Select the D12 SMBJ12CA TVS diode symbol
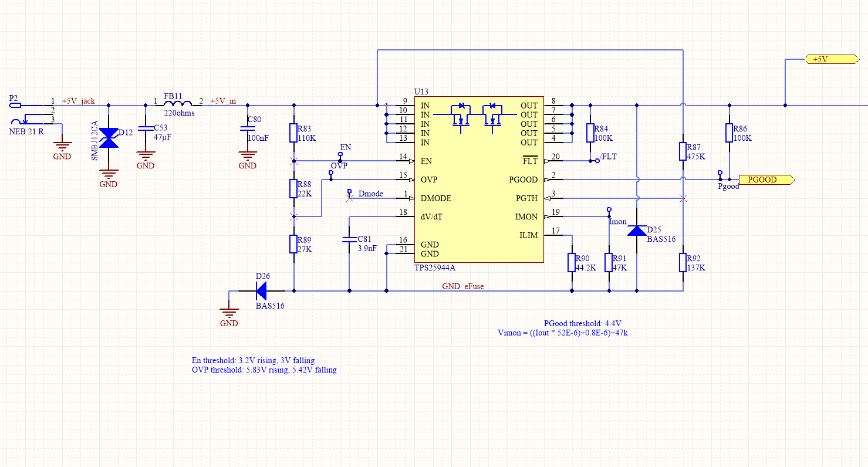The width and height of the screenshot is (868, 467). (109, 138)
